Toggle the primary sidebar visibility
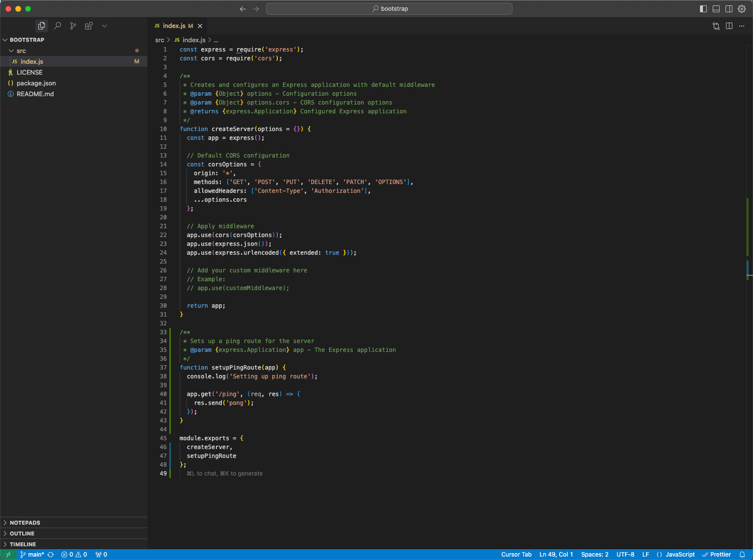Image resolution: width=753 pixels, height=560 pixels. pyautogui.click(x=703, y=9)
